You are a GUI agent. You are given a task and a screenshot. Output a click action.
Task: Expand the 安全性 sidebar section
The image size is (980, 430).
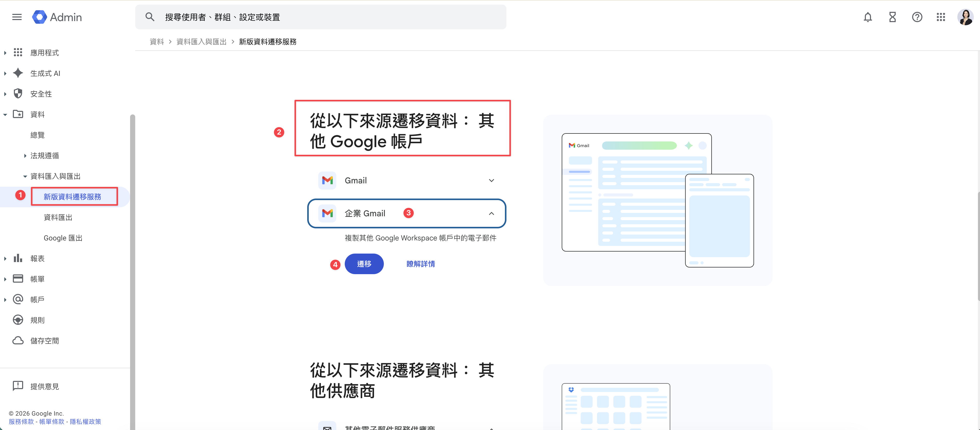(x=5, y=94)
